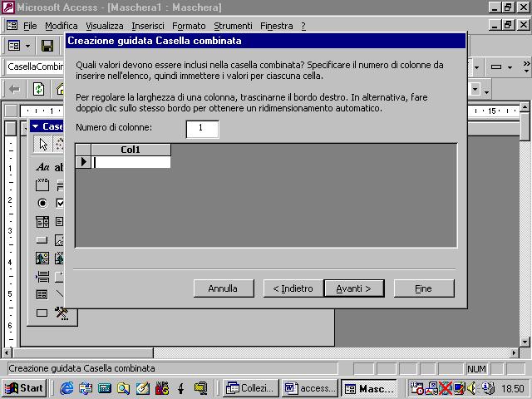
Task: Click the taskbar clock showing 18.50
Action: (512, 388)
